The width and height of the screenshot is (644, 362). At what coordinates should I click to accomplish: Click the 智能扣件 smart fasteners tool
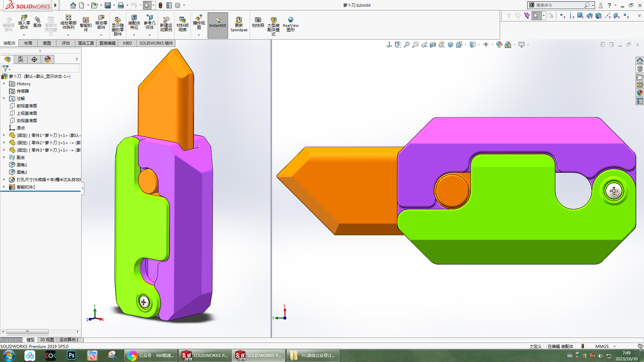coord(86,24)
